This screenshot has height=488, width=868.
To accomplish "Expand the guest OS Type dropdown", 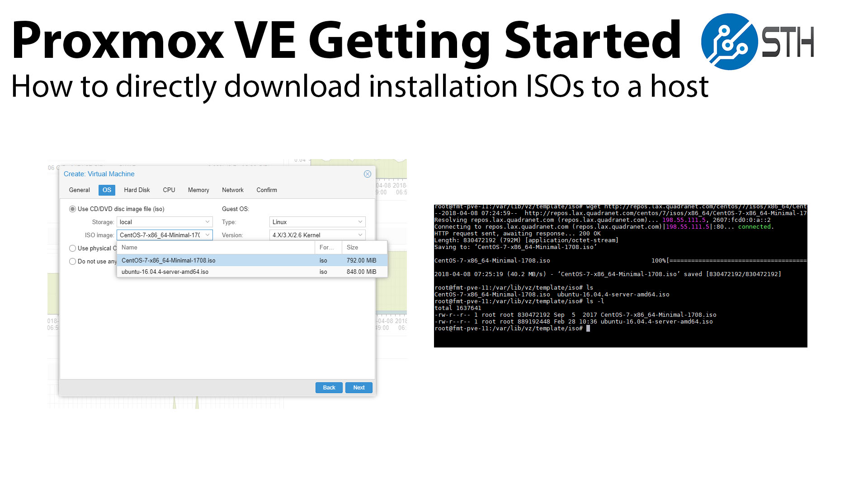I will pos(360,222).
